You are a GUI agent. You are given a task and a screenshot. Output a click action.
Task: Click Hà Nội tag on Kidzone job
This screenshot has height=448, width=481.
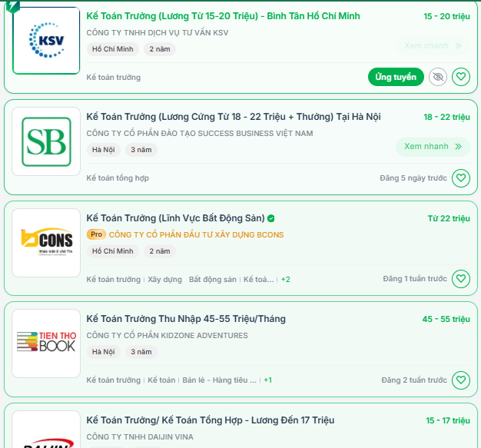(x=104, y=352)
